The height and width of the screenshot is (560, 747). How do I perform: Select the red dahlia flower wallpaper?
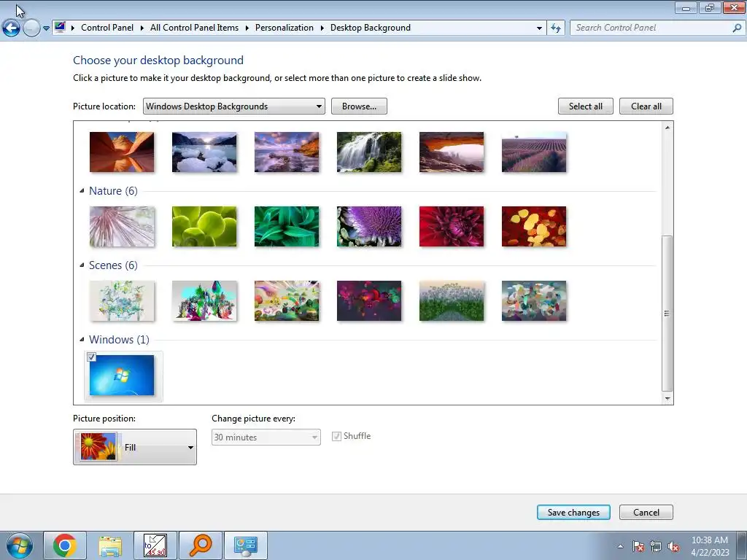(x=452, y=226)
